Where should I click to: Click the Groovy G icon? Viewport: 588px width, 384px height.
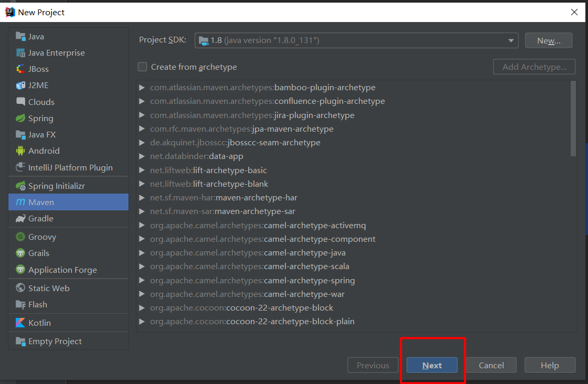tap(20, 237)
